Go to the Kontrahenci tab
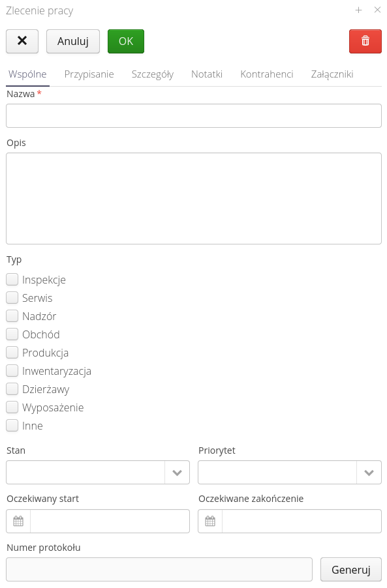 267,74
